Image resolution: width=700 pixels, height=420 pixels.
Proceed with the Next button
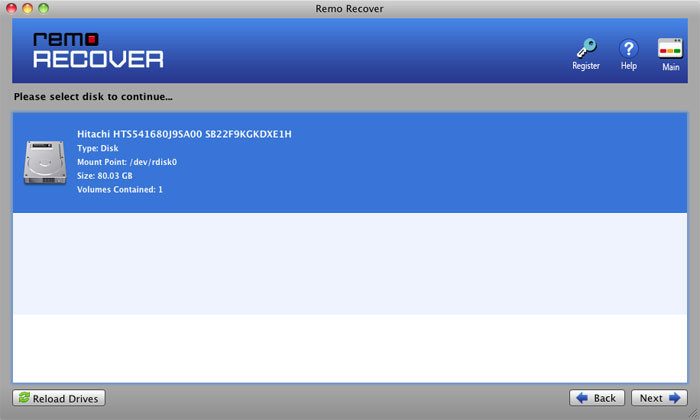[x=659, y=398]
